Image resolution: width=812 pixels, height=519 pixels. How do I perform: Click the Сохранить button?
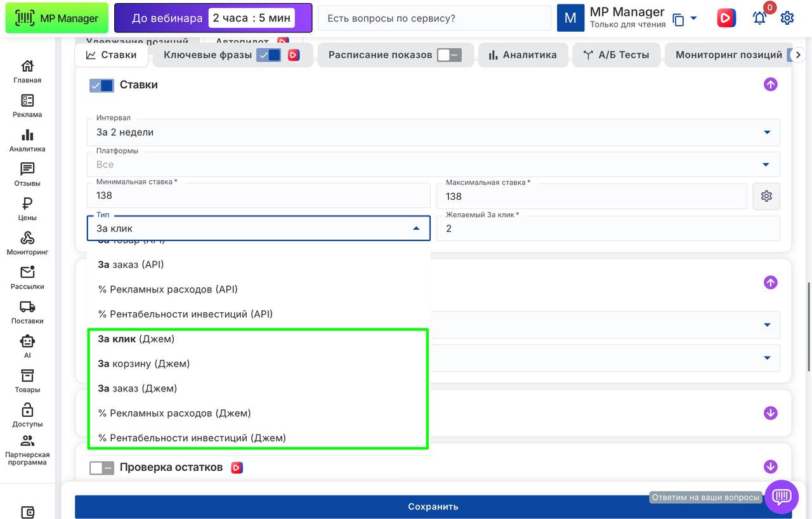coord(433,506)
